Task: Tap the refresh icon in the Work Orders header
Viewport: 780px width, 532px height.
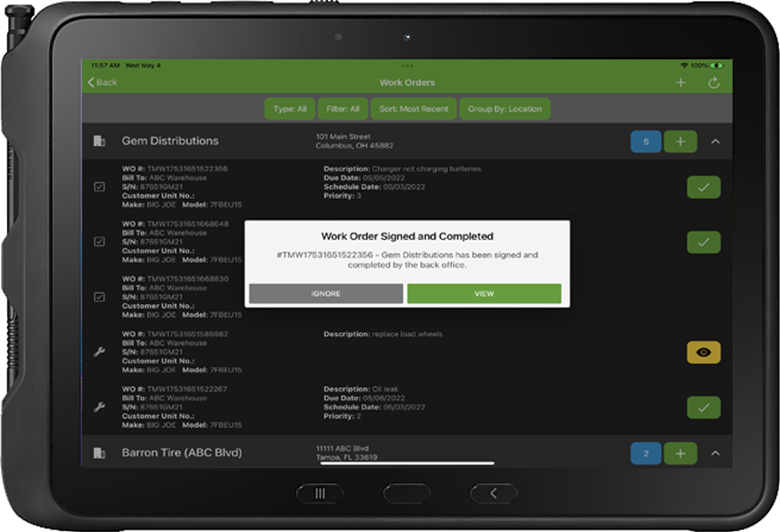Action: coord(713,82)
